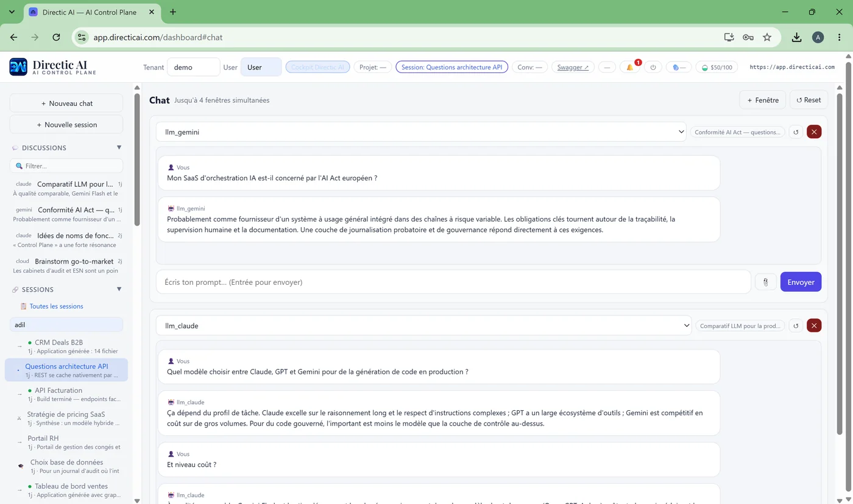Click the blue globe pill in the top bar
853x504 pixels.
coord(678,67)
